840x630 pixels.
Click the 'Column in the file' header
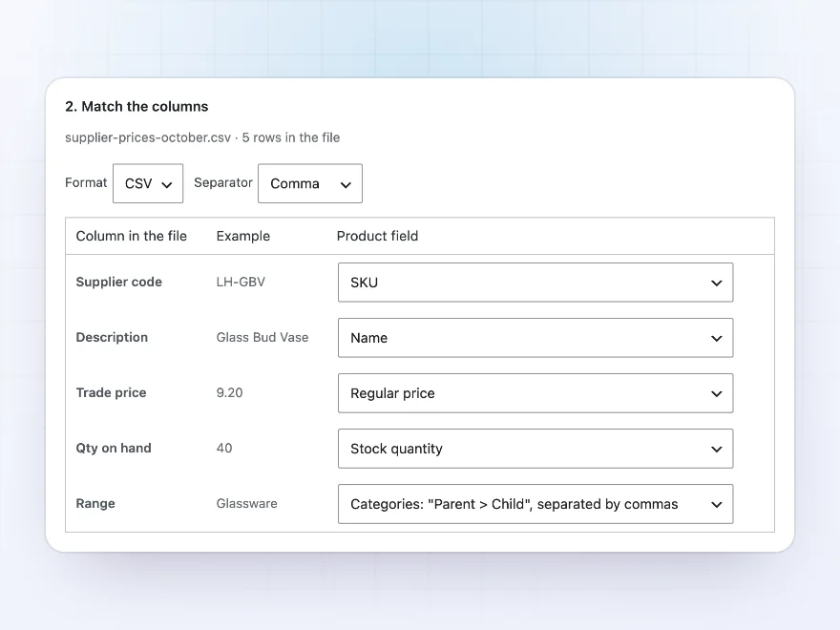click(x=132, y=236)
